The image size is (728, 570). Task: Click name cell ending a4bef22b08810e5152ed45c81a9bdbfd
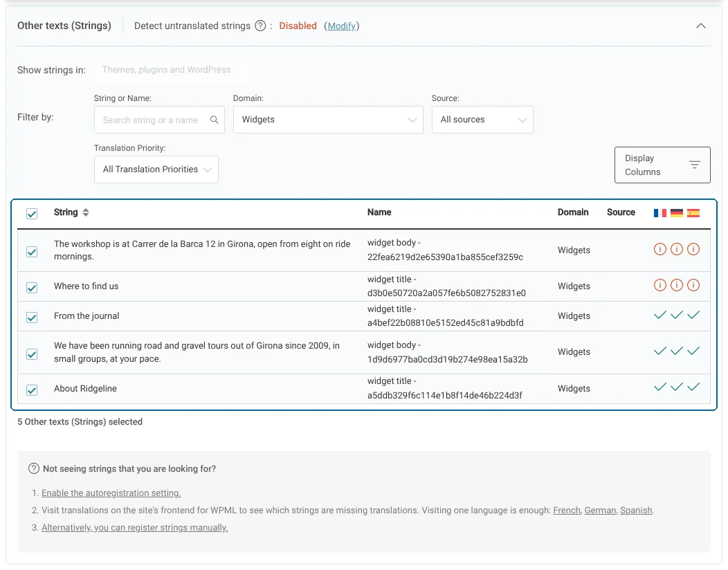(445, 315)
